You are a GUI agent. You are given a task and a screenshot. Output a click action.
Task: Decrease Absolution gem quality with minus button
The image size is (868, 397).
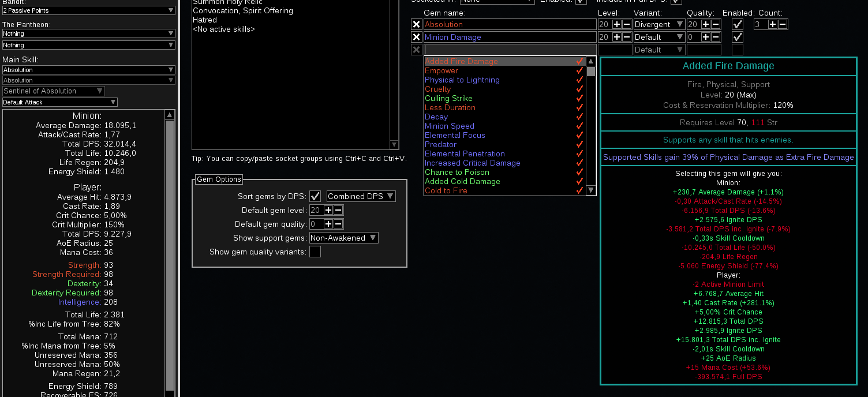pos(716,24)
